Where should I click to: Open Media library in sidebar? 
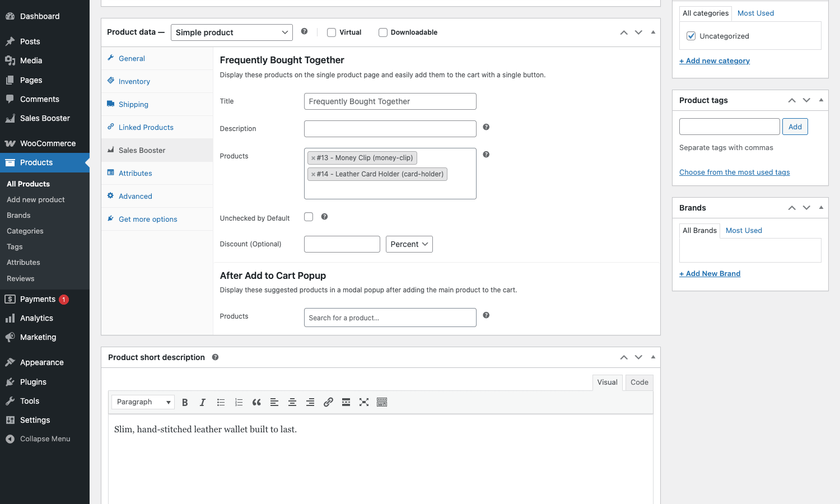tap(45, 60)
